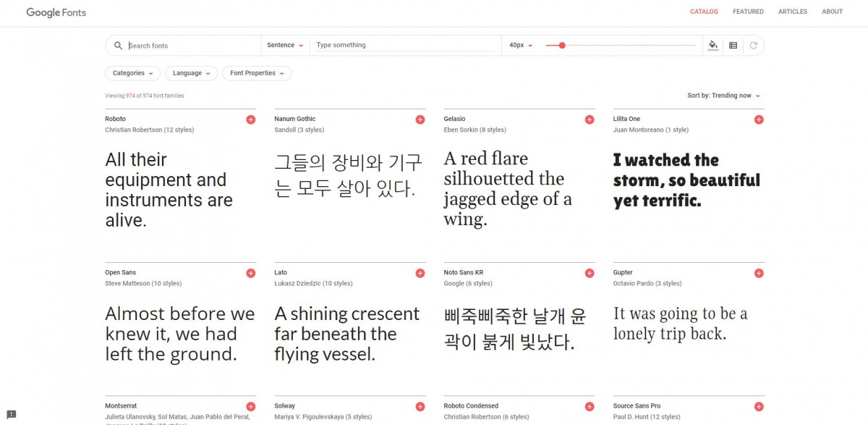View the Gupter font page
This screenshot has width=868, height=425.
click(x=623, y=272)
